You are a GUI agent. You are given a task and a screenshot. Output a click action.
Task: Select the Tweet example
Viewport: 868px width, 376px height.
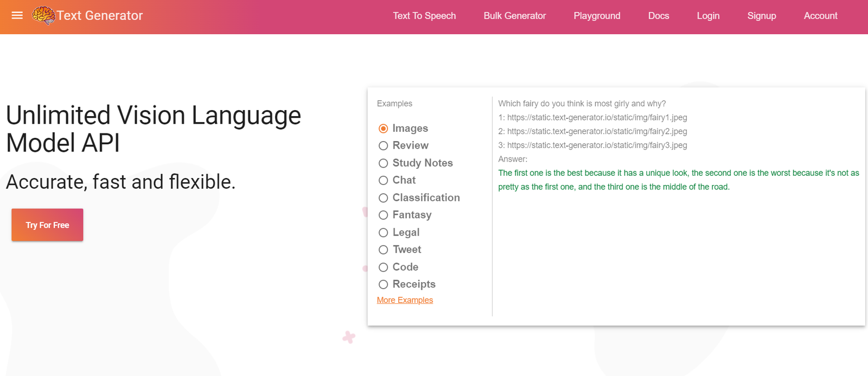[x=384, y=250]
